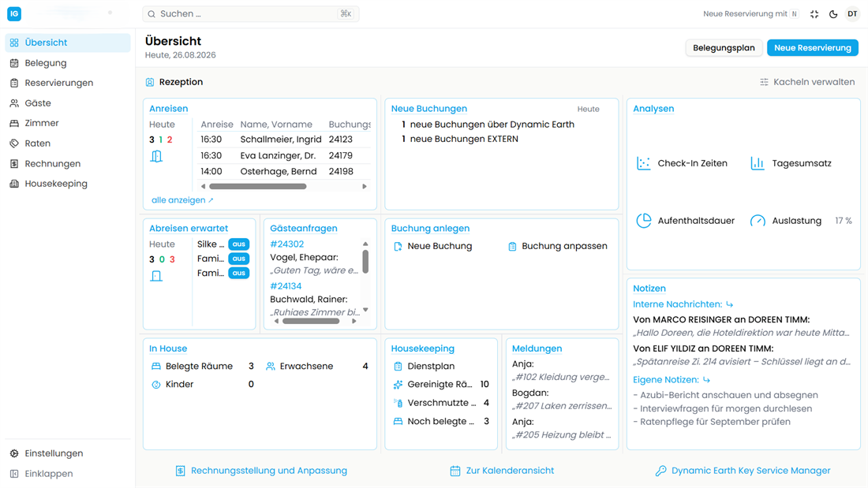
Task: Click the Gereinigte Räume sparkle icon
Action: (x=398, y=384)
